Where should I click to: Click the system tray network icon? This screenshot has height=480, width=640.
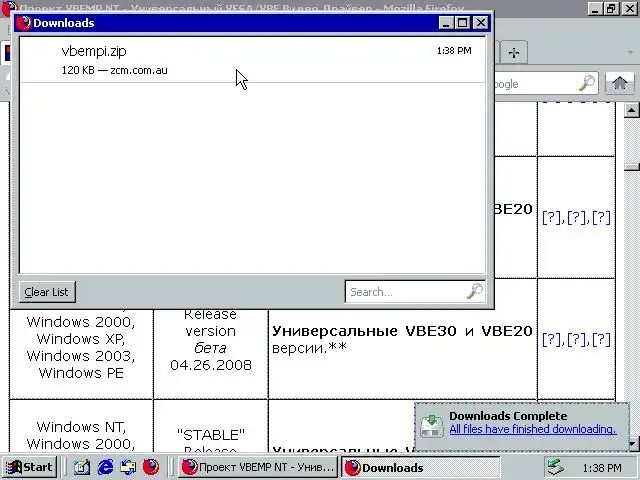click(555, 467)
